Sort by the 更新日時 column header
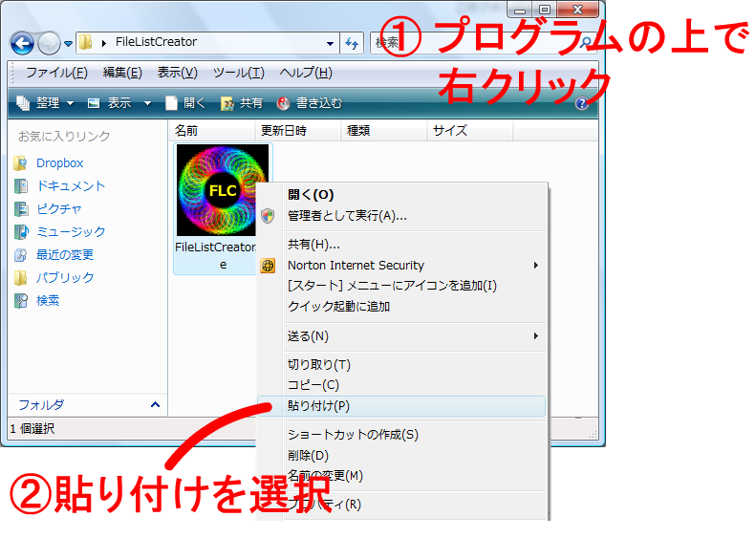This screenshot has height=538, width=756. 298,131
